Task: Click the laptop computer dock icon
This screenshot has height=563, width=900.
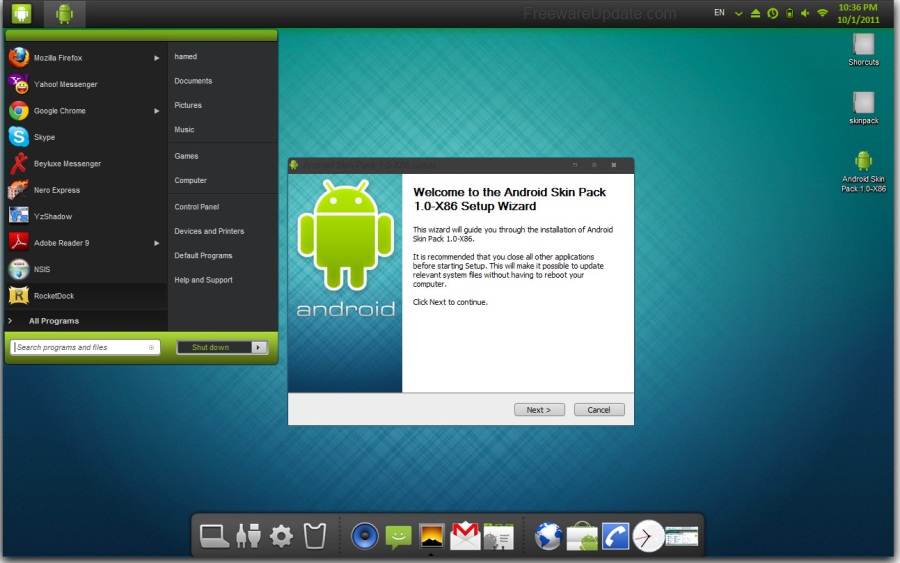Action: pyautogui.click(x=214, y=537)
